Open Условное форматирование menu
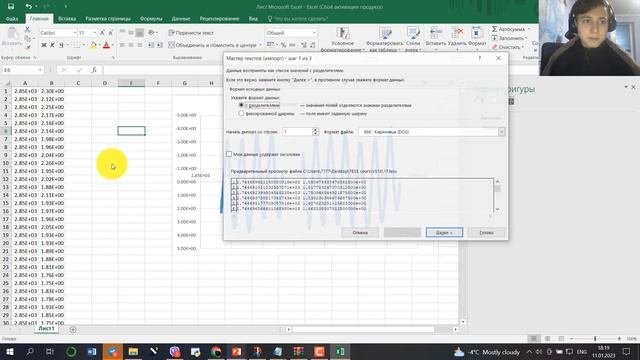This screenshot has width=640, height=360. point(342,40)
